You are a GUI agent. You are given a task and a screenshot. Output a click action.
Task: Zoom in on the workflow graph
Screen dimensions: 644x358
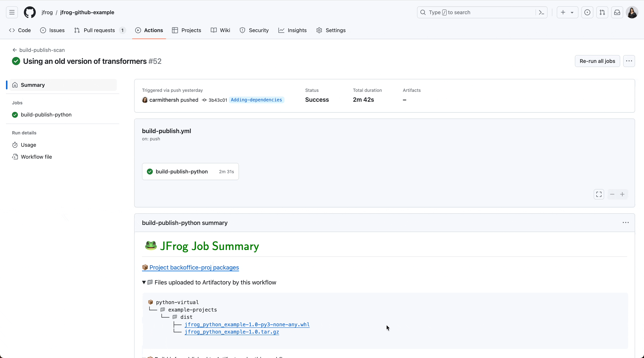[622, 194]
